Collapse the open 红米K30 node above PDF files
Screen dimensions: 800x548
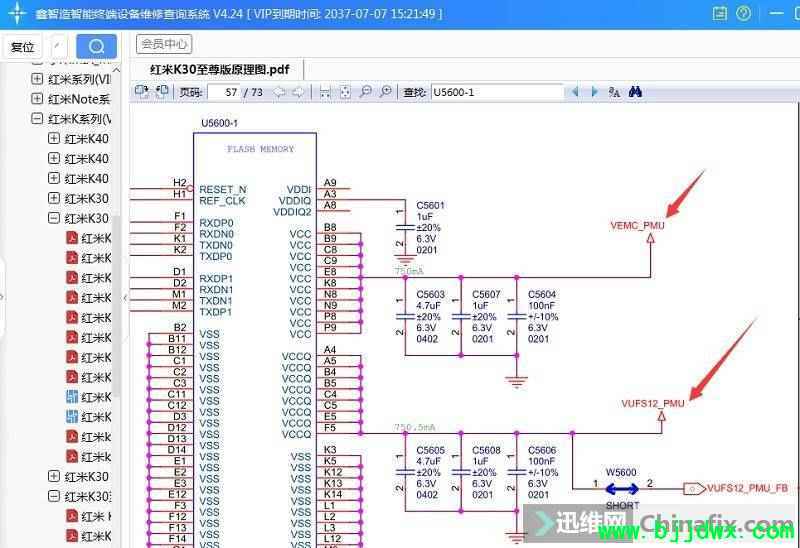[54, 218]
